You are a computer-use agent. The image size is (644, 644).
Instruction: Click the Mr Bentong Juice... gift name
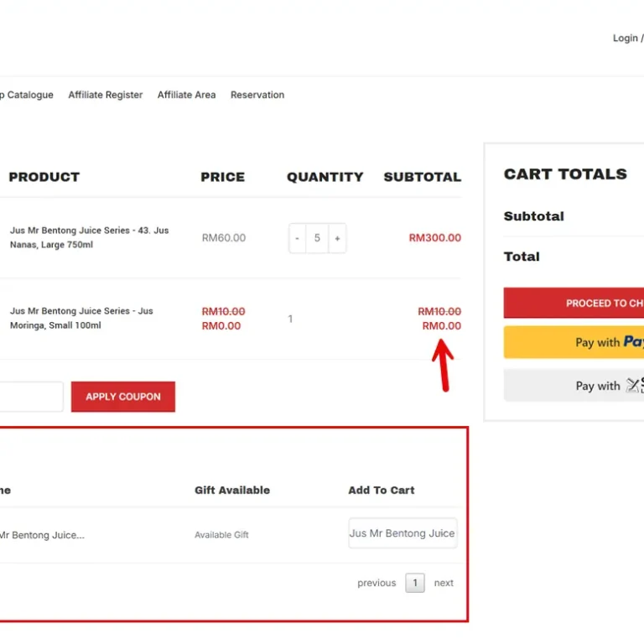(x=42, y=535)
